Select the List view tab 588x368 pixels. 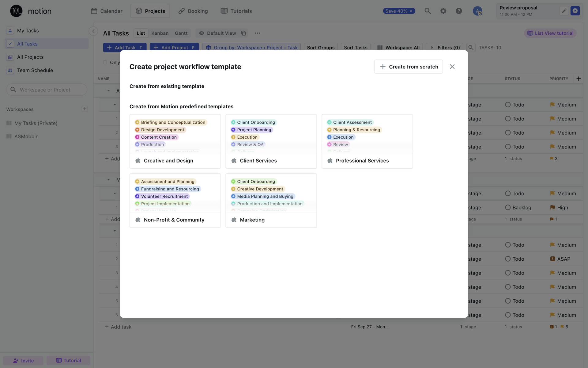[x=141, y=33]
